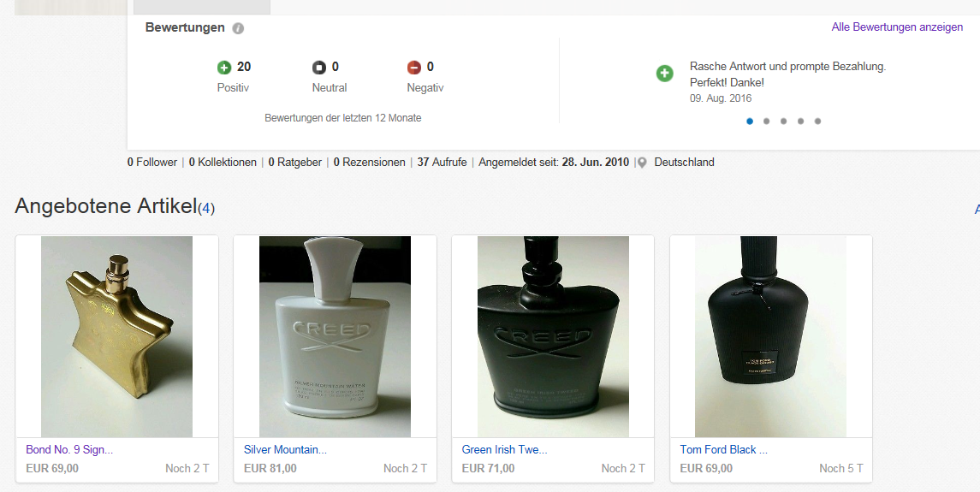Click the black Creed Green Irish Tweed thumbnail

[553, 336]
